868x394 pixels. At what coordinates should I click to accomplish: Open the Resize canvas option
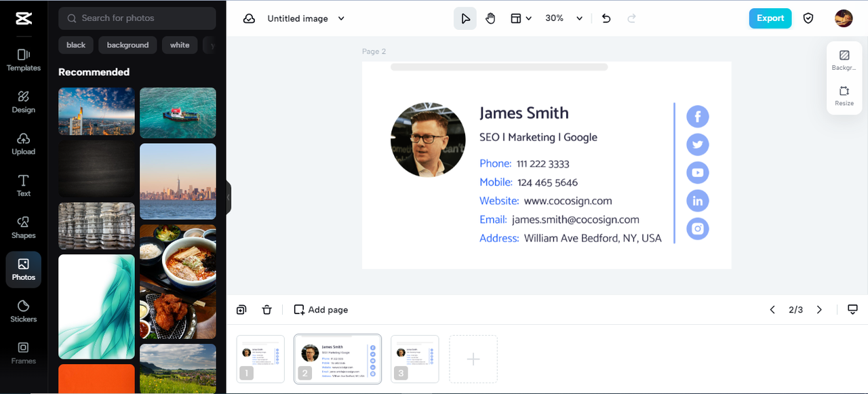pos(844,96)
